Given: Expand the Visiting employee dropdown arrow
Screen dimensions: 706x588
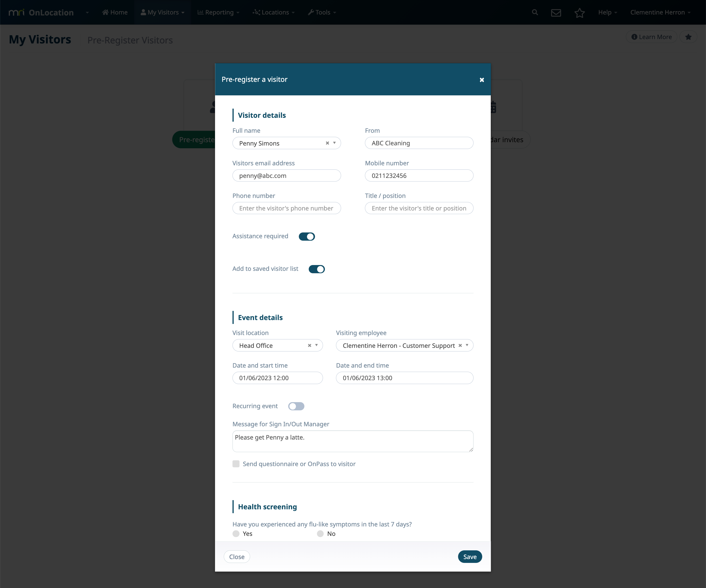Looking at the screenshot, I should [467, 345].
